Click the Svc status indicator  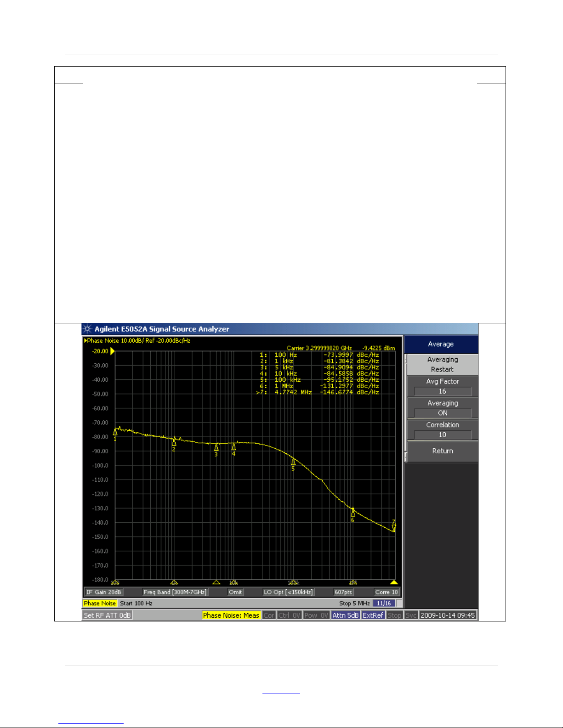tap(411, 615)
